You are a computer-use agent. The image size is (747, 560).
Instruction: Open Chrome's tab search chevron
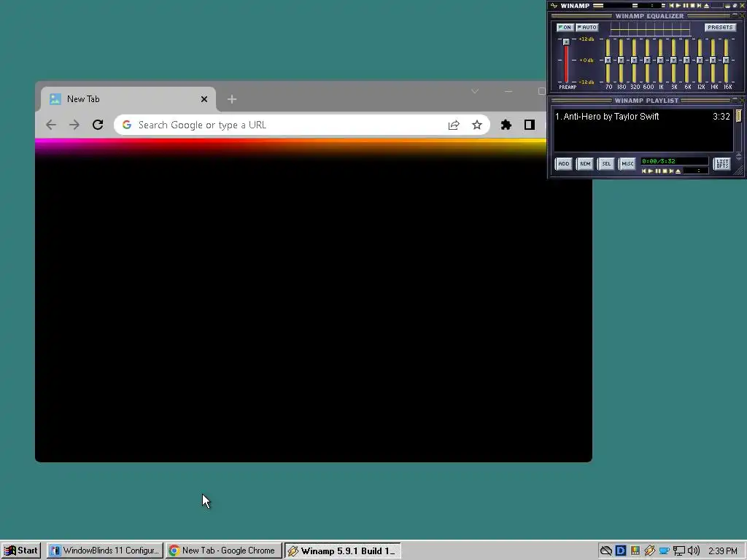pyautogui.click(x=474, y=91)
